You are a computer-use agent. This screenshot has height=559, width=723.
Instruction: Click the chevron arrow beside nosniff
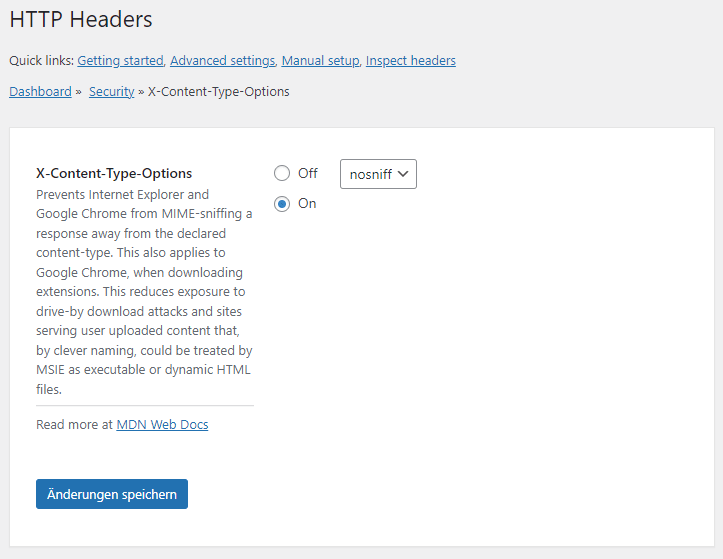pyautogui.click(x=403, y=174)
